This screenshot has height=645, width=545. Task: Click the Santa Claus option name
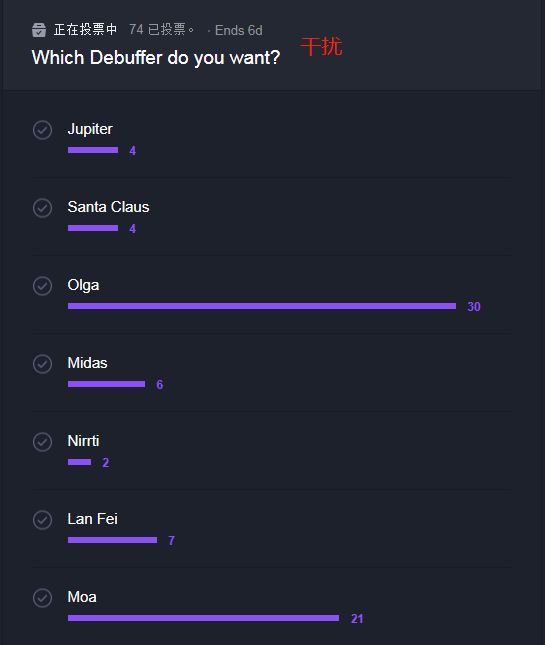[x=108, y=207]
